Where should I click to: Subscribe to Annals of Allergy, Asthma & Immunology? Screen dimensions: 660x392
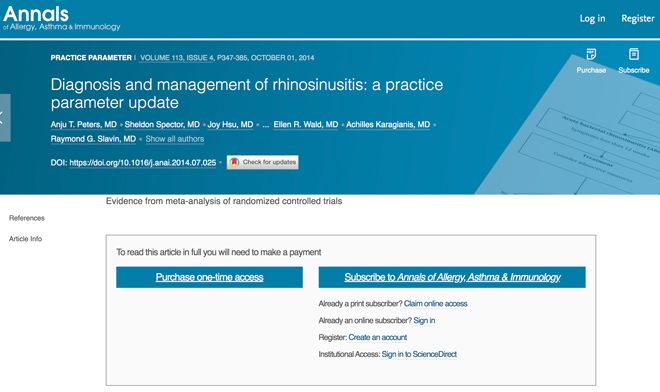pyautogui.click(x=452, y=277)
